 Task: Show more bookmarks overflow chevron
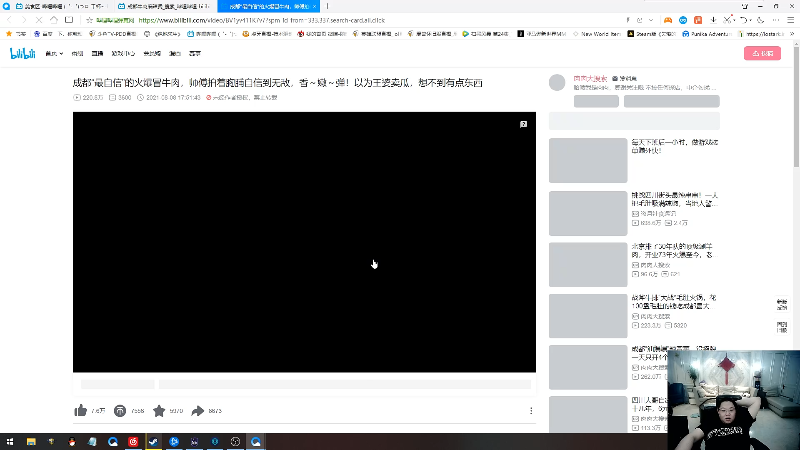point(792,34)
